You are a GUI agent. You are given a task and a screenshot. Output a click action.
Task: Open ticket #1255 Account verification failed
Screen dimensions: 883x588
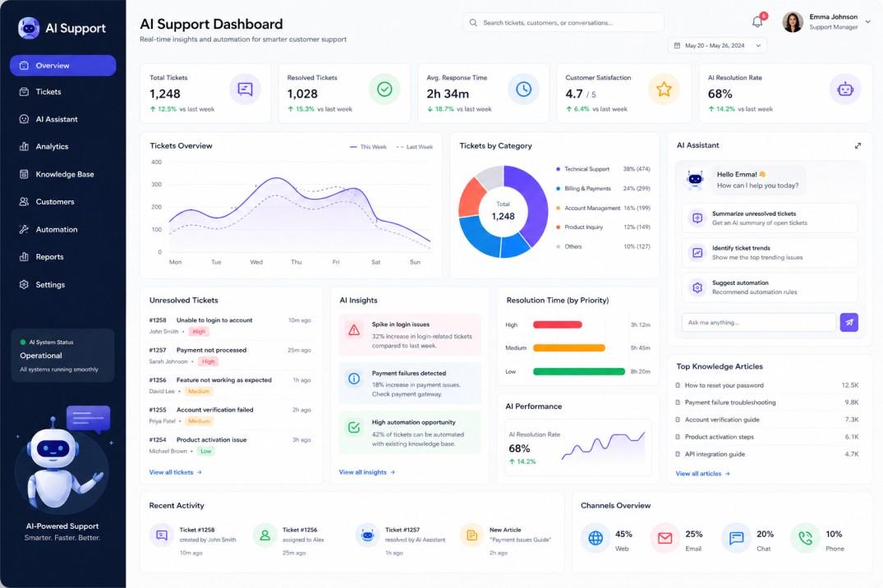(230, 415)
